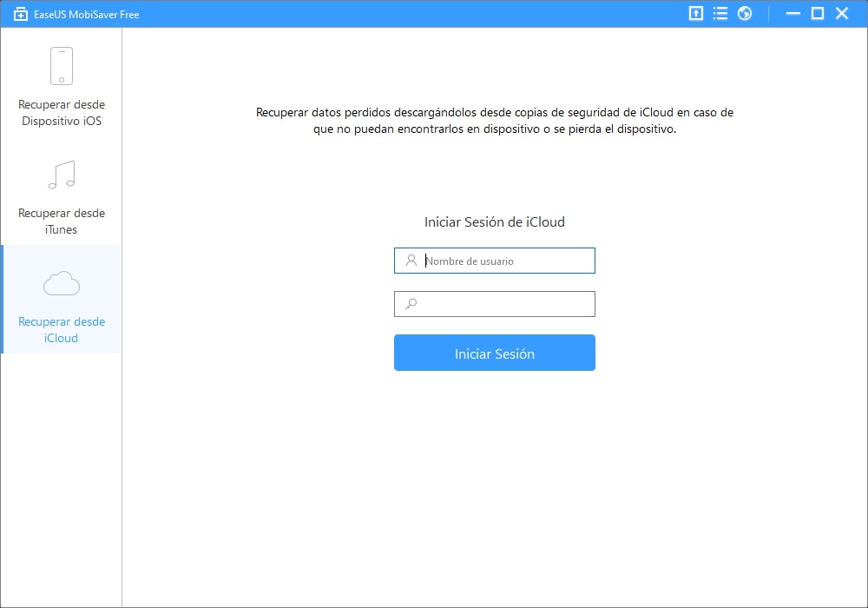Click the 'Recuperar datos perdidos' description text
This screenshot has width=868, height=608.
tap(495, 121)
